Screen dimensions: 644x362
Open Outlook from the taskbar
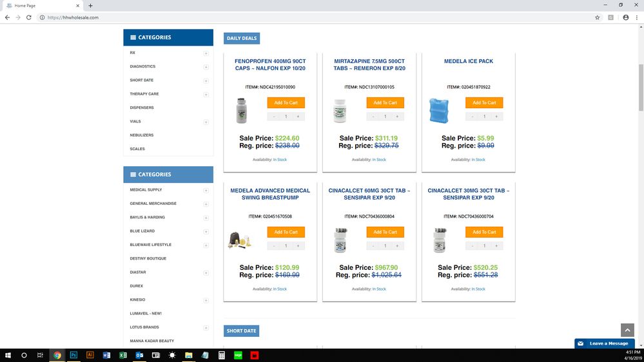pyautogui.click(x=139, y=355)
